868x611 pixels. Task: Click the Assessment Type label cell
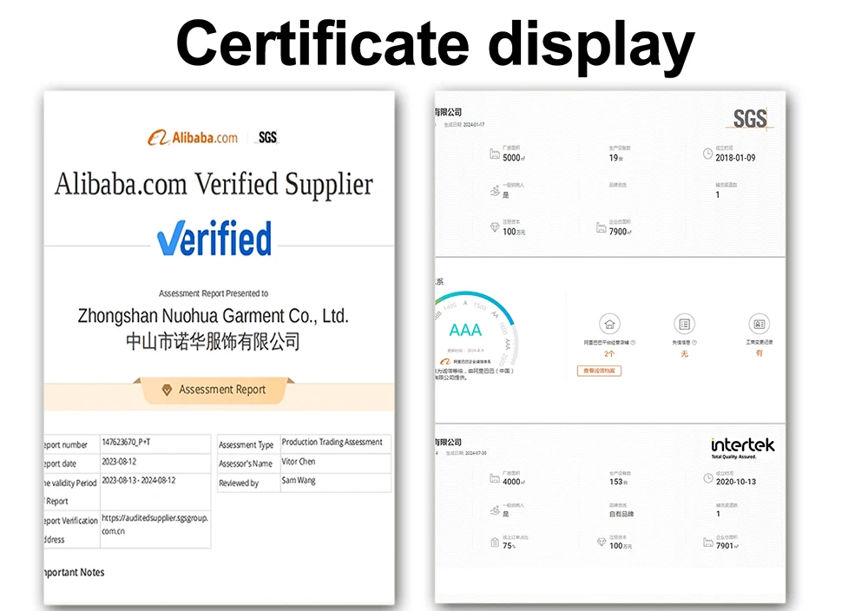247,444
